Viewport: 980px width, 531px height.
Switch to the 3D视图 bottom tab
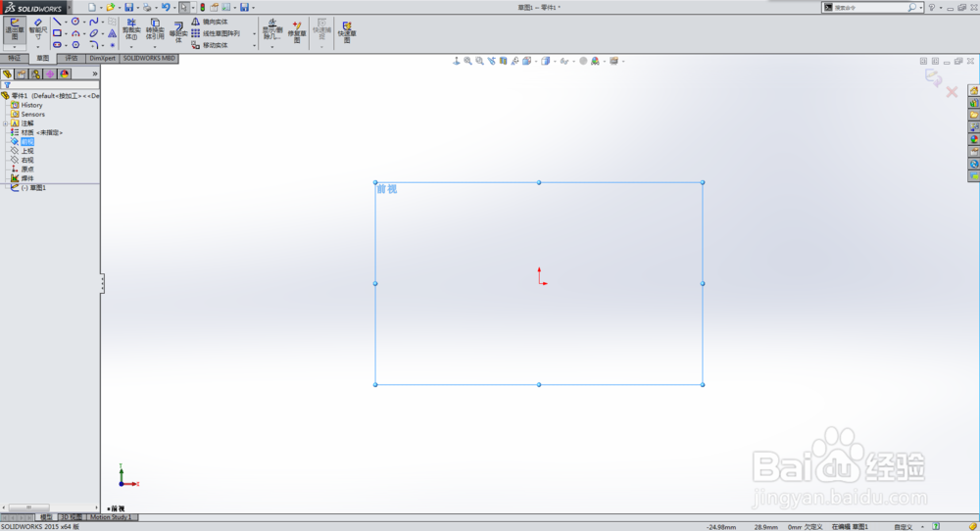coord(71,517)
